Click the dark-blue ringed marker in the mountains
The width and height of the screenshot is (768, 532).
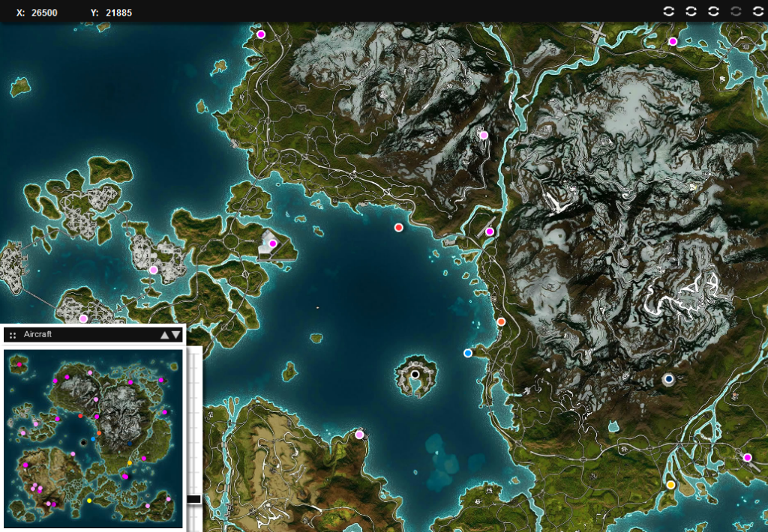[x=668, y=379]
